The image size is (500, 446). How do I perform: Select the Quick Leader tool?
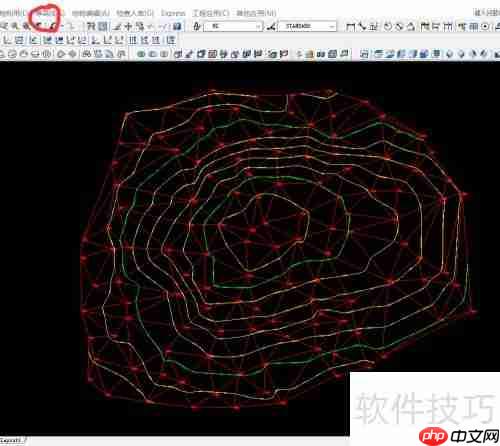(462, 26)
